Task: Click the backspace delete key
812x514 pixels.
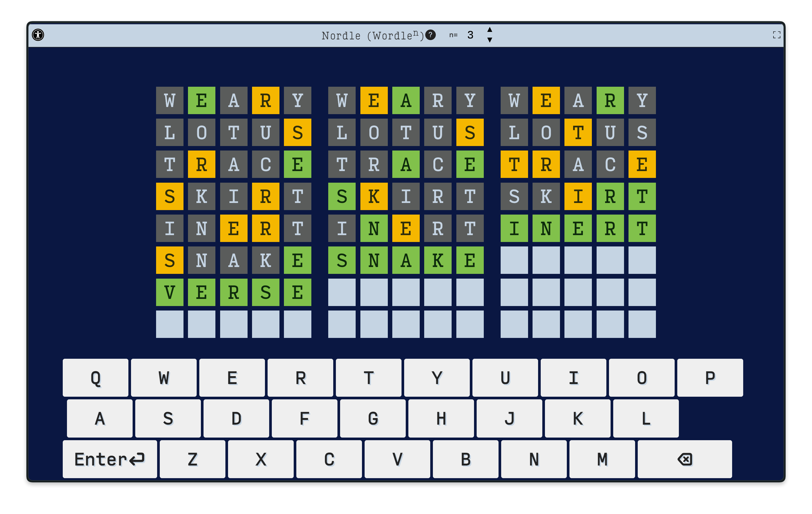Action: (685, 459)
